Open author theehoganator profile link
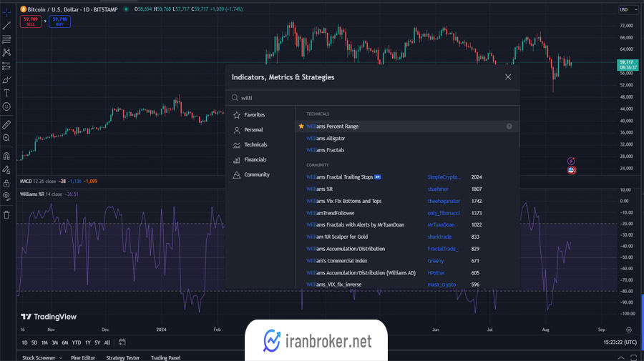 click(x=444, y=201)
